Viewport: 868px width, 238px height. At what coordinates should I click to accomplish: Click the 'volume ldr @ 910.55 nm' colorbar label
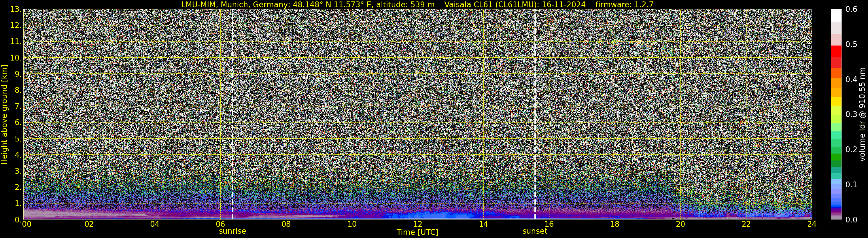tap(862, 114)
